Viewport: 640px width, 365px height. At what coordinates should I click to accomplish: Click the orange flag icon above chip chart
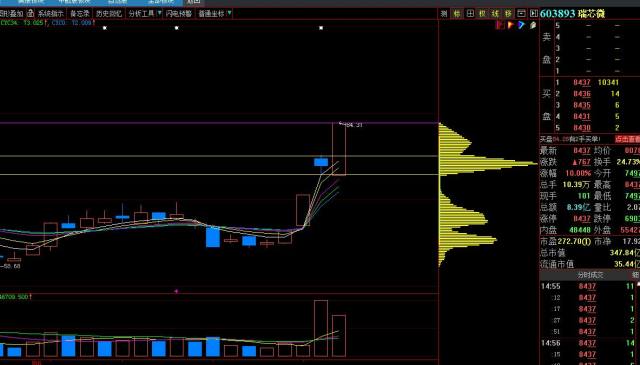point(511,25)
